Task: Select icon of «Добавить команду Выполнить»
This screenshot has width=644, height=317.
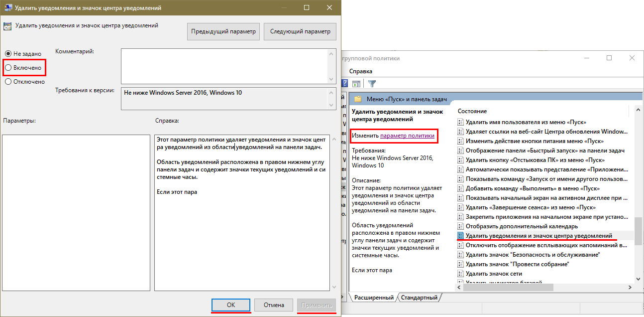Action: 460,188
